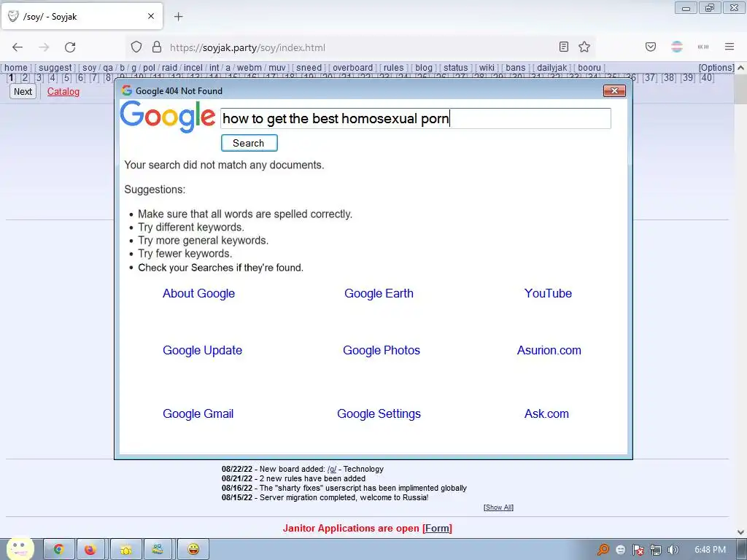Open the Google Earth link
The height and width of the screenshot is (560, 747).
click(379, 293)
